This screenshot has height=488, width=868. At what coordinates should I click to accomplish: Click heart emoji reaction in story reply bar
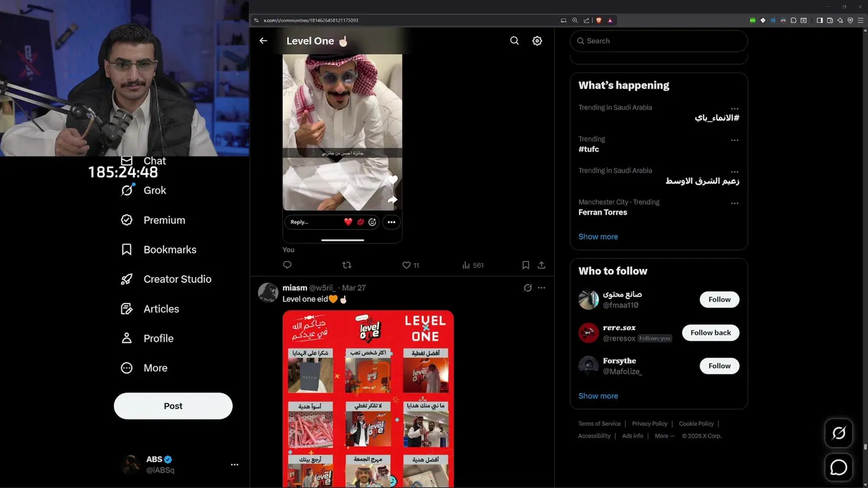348,222
